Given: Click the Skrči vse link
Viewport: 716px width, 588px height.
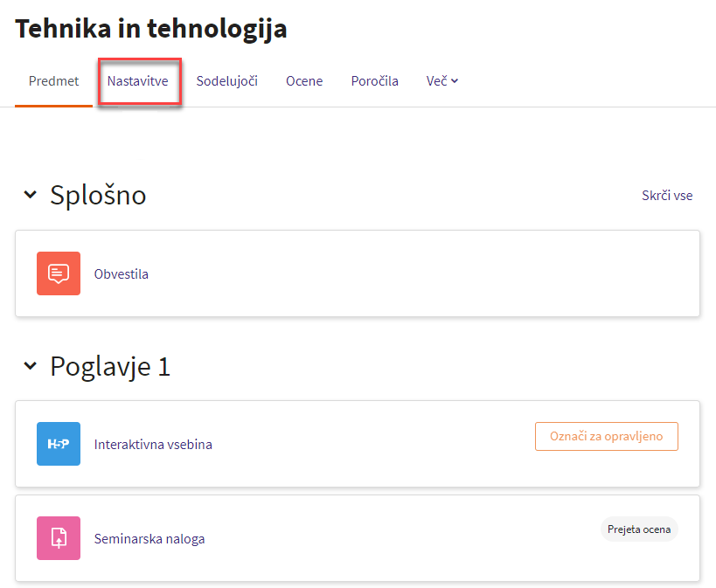Looking at the screenshot, I should coord(667,196).
